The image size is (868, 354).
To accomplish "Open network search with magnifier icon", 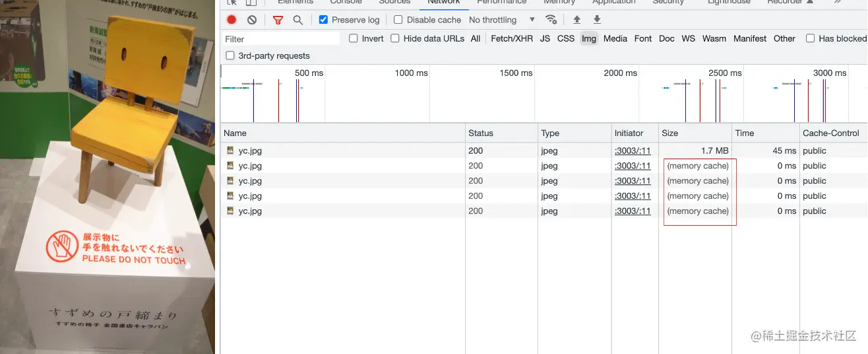I will (x=298, y=20).
